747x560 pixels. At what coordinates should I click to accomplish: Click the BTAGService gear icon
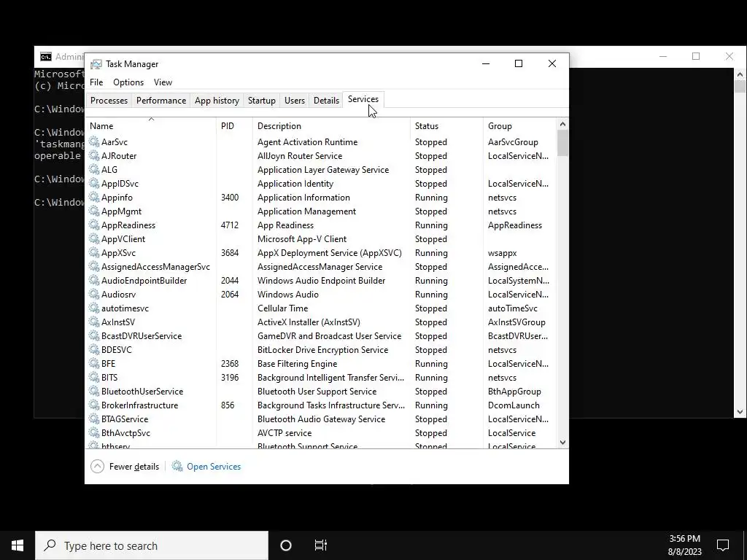pos(94,419)
